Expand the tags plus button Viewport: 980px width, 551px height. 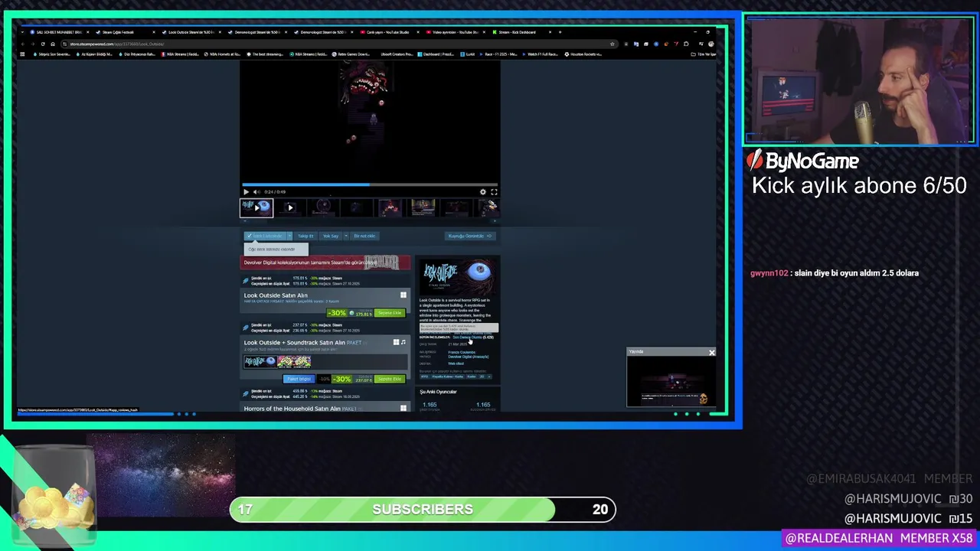488,377
